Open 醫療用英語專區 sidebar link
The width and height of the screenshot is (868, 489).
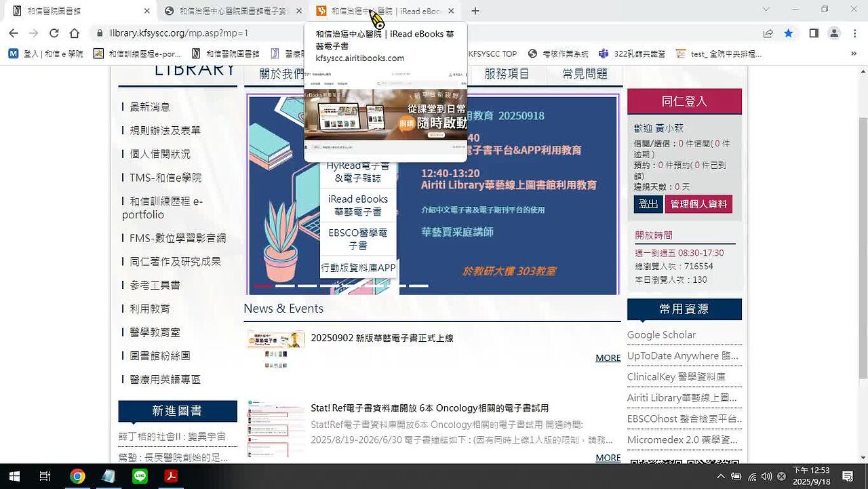click(x=165, y=379)
